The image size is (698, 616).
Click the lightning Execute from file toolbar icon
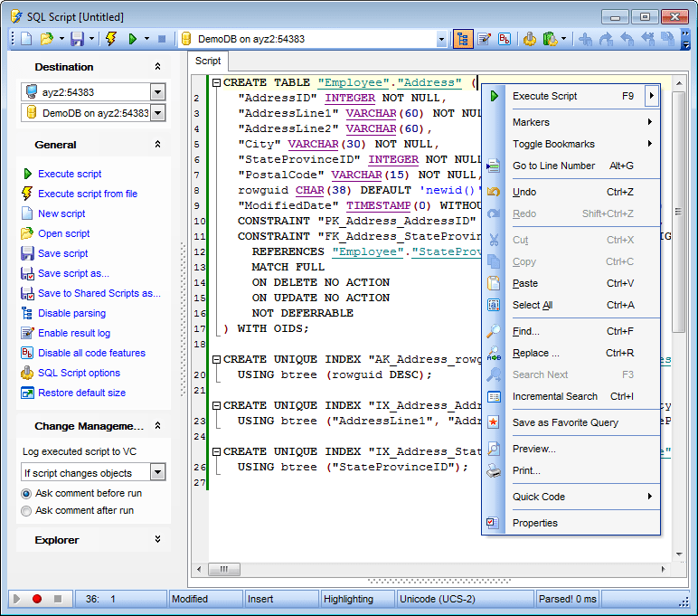111,39
